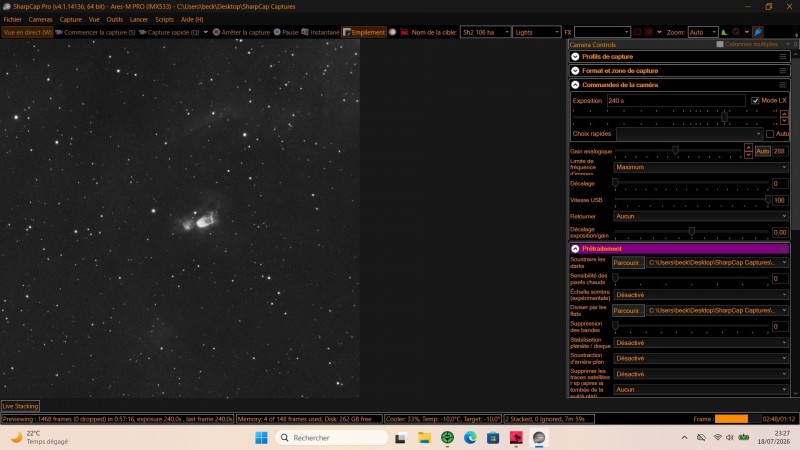Toggle the exposure Auto checkbox
The image size is (800, 450).
click(x=769, y=134)
